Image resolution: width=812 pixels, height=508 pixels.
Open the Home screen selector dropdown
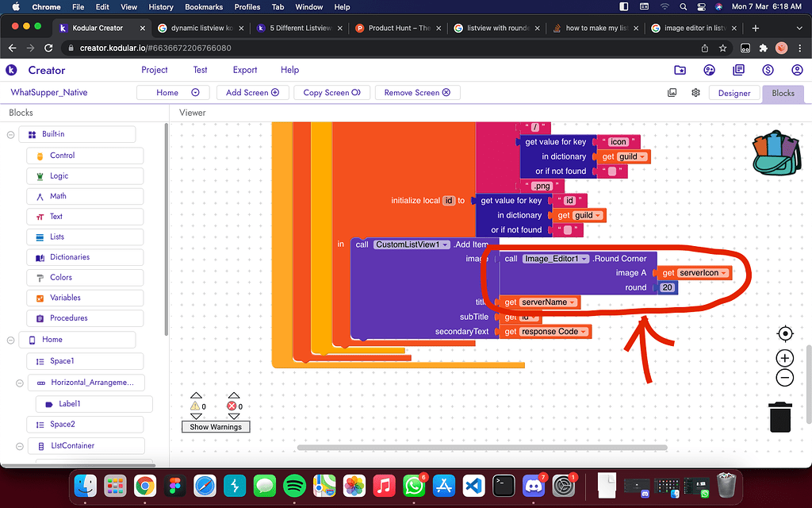coord(173,93)
